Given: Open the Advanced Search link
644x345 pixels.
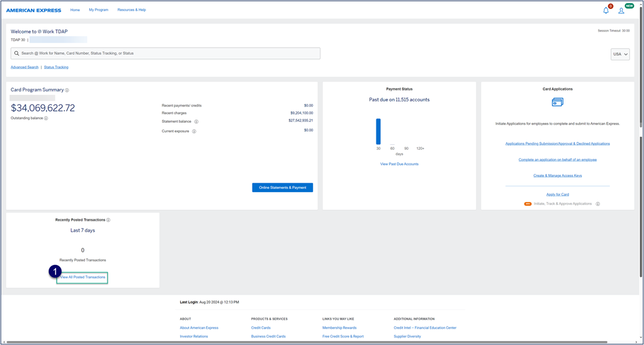Looking at the screenshot, I should click(x=25, y=67).
